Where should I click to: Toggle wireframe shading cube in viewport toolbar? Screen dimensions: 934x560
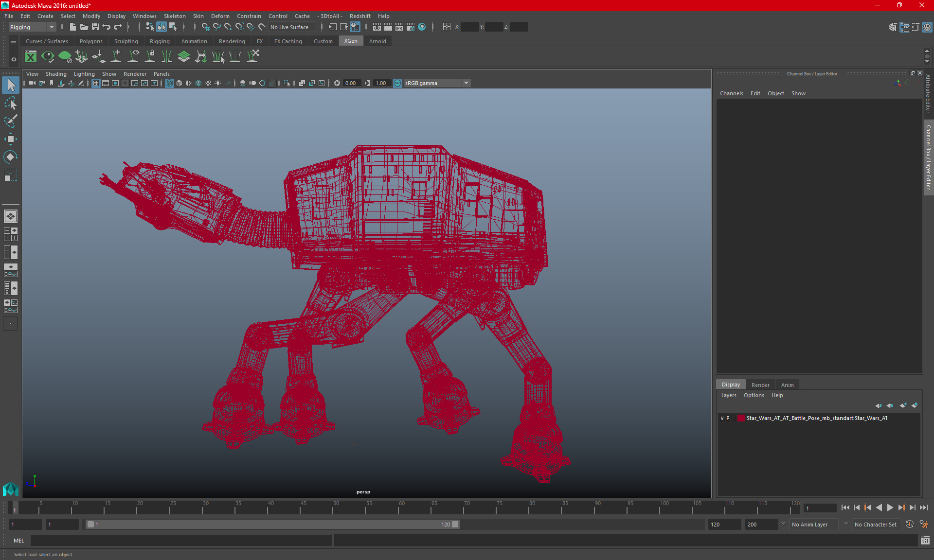pos(169,83)
